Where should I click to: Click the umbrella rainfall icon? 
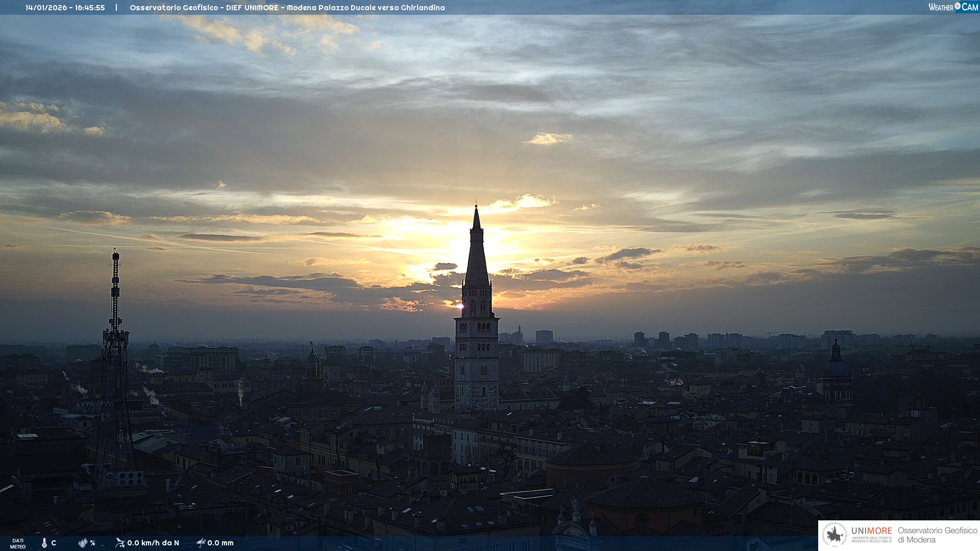(x=201, y=543)
